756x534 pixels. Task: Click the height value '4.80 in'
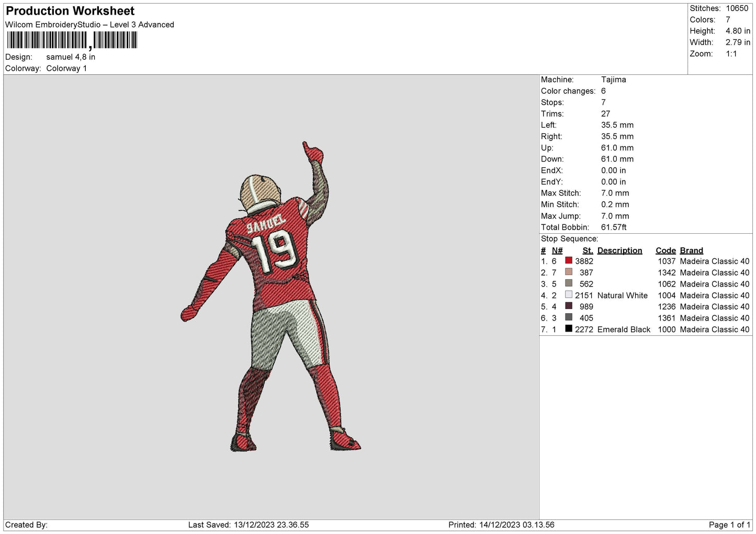click(738, 31)
